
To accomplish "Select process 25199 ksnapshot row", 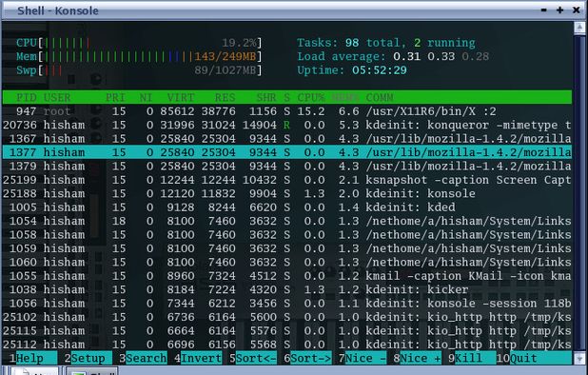I will (287, 180).
